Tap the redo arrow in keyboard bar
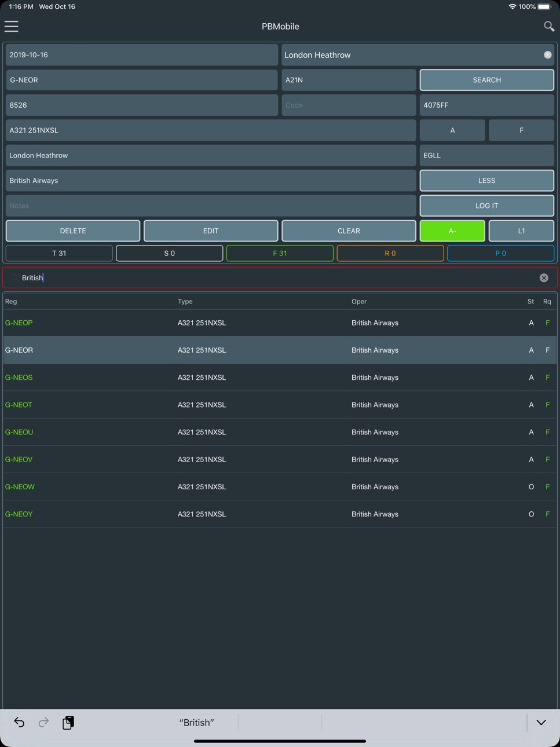This screenshot has height=747, width=560. [x=43, y=722]
